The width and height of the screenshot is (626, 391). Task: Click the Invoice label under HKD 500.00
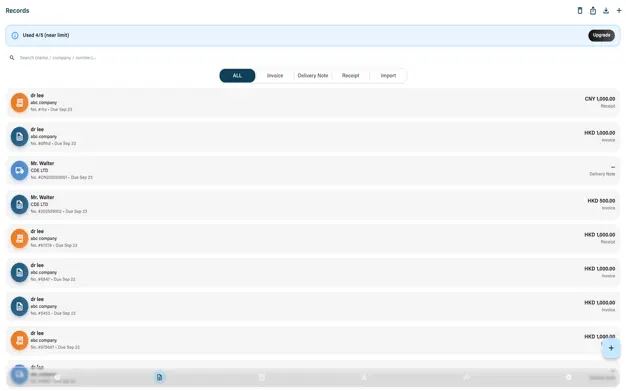608,208
